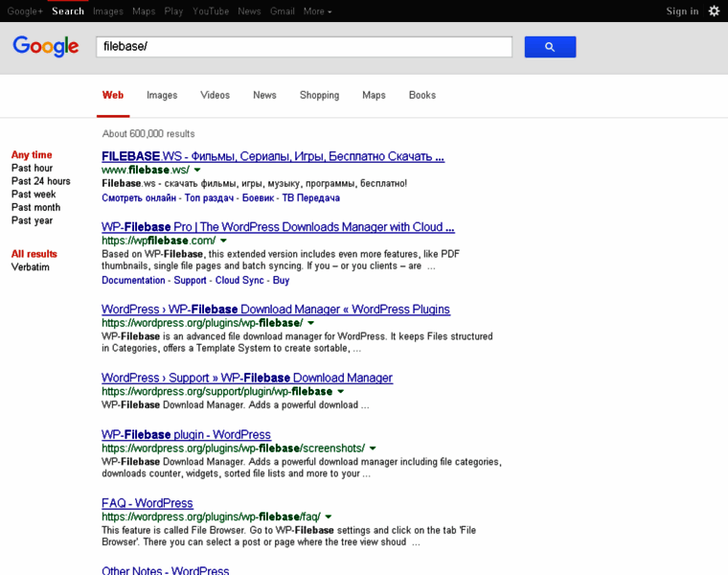The width and height of the screenshot is (728, 575).
Task: Open Images in the black top bar
Action: pos(108,11)
